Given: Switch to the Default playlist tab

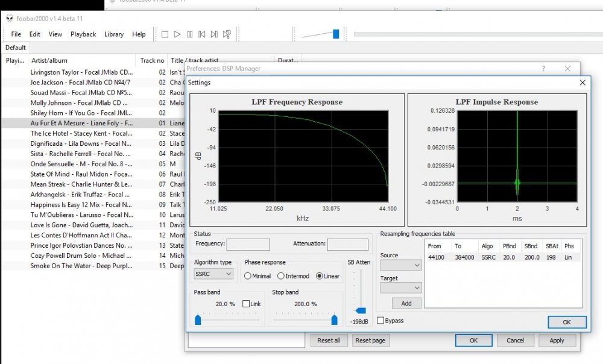Looking at the screenshot, I should pos(16,48).
